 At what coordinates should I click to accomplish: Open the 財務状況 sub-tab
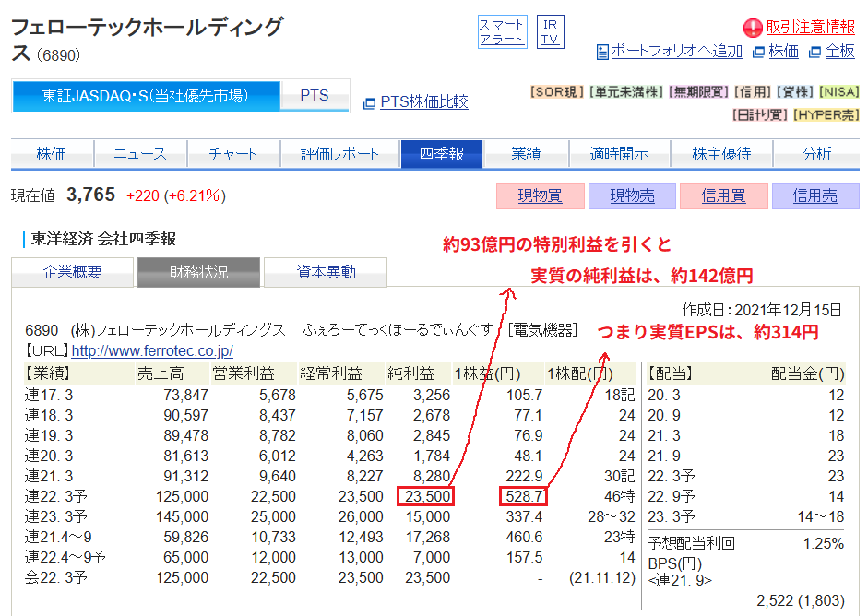198,272
